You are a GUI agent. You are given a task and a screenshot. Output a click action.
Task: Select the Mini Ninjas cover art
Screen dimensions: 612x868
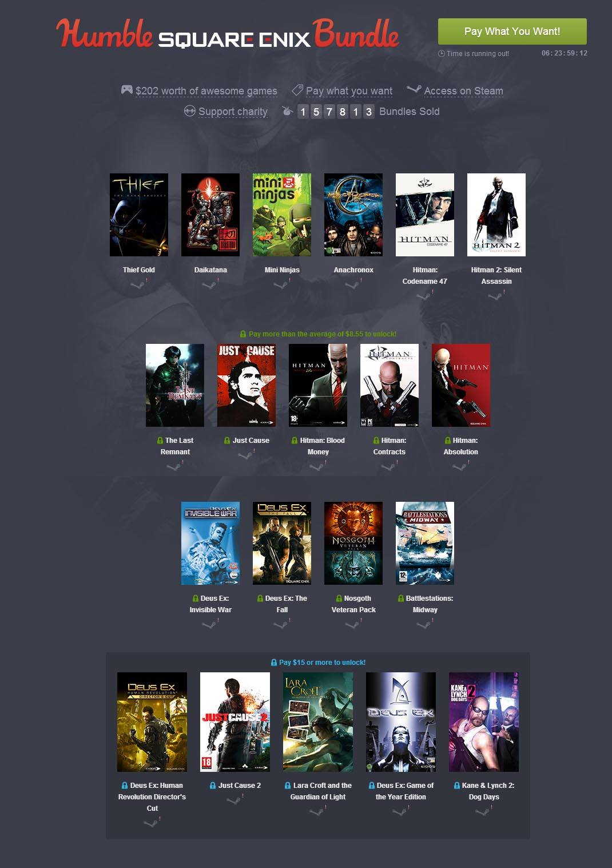point(282,215)
